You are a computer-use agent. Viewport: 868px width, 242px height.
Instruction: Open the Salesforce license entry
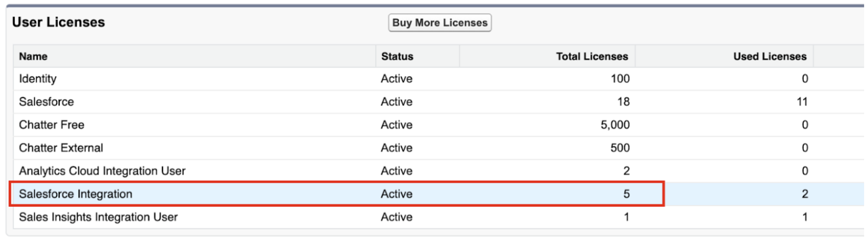pos(47,102)
